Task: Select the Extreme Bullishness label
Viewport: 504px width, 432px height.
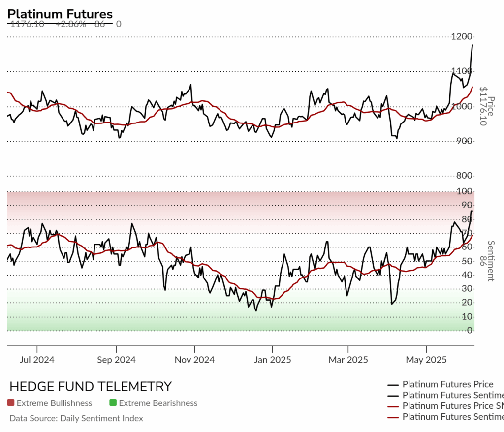Action: pos(54,403)
